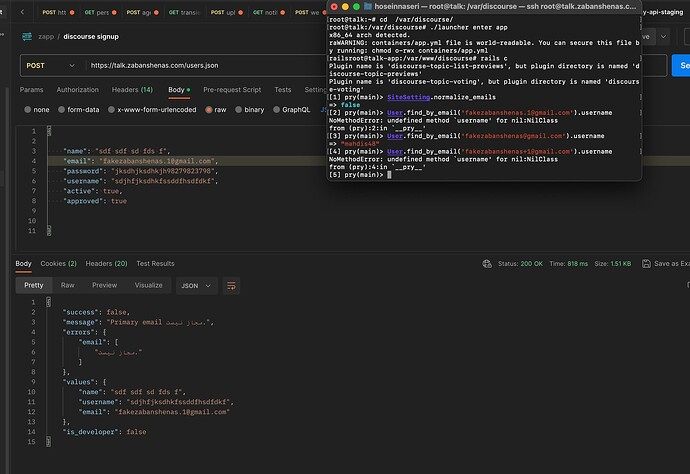The image size is (690, 474).
Task: Collapse response JSON fold marker at line 1
Action: (48, 302)
